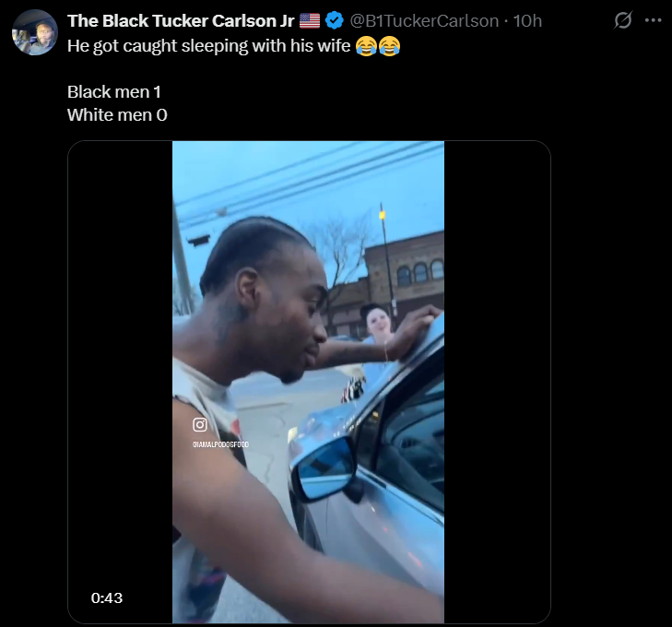
Task: Click the black bar left of video
Action: click(121, 382)
